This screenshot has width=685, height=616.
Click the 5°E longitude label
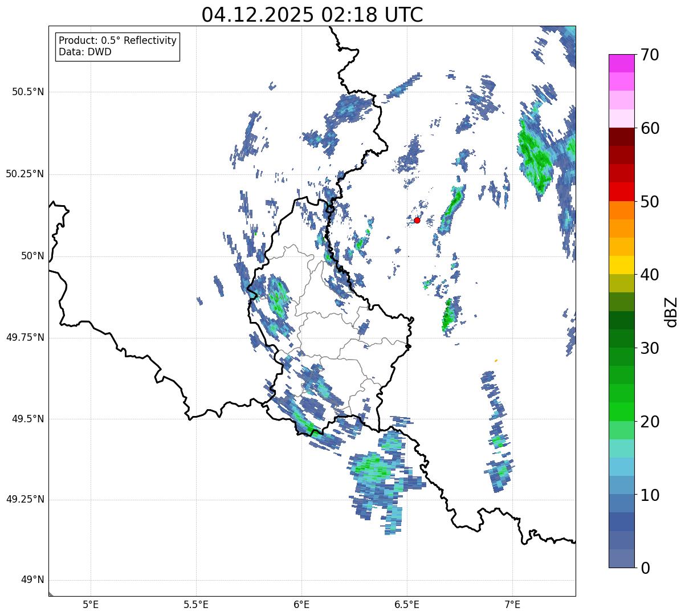(91, 604)
